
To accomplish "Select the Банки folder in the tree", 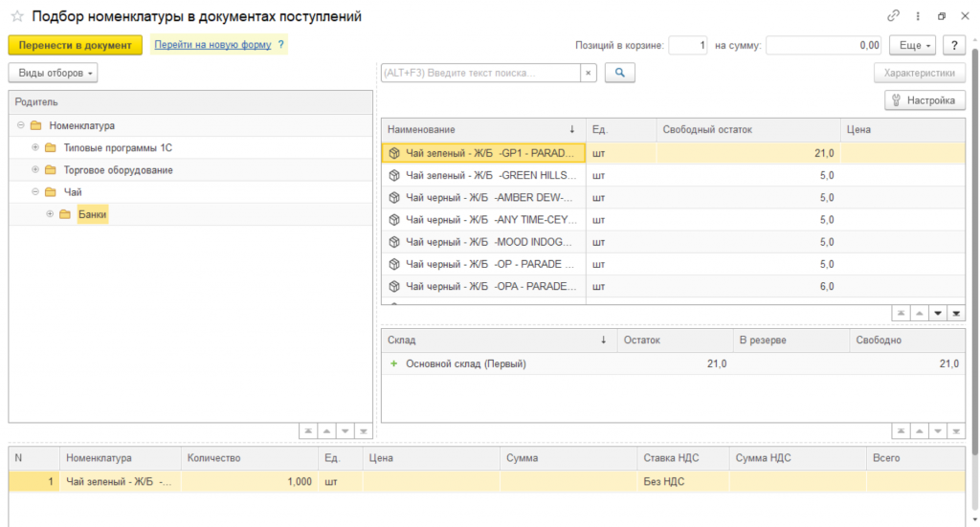I will (92, 214).
